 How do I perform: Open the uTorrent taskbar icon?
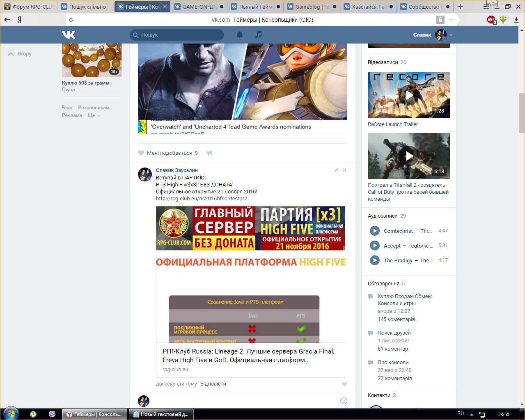pyautogui.click(x=33, y=414)
